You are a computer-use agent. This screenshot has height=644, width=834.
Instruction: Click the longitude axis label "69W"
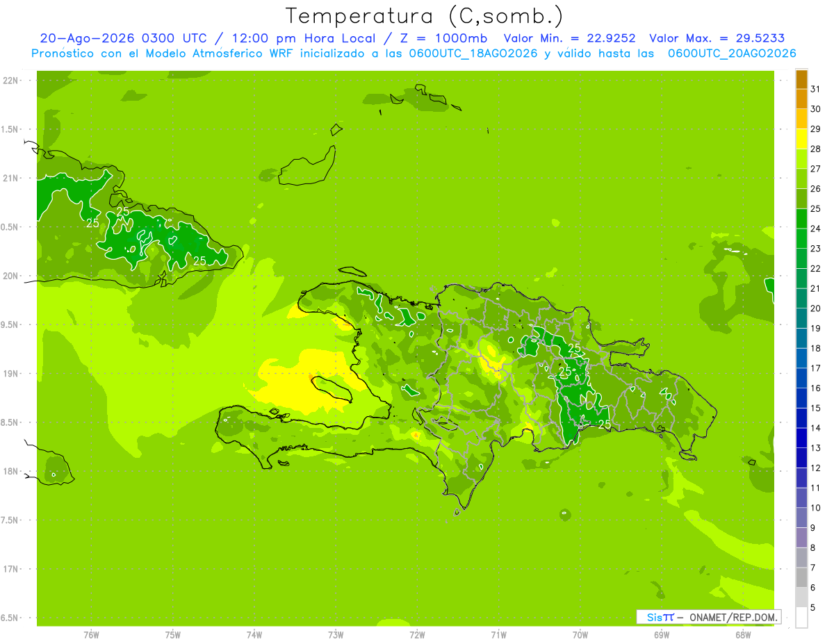(x=662, y=635)
